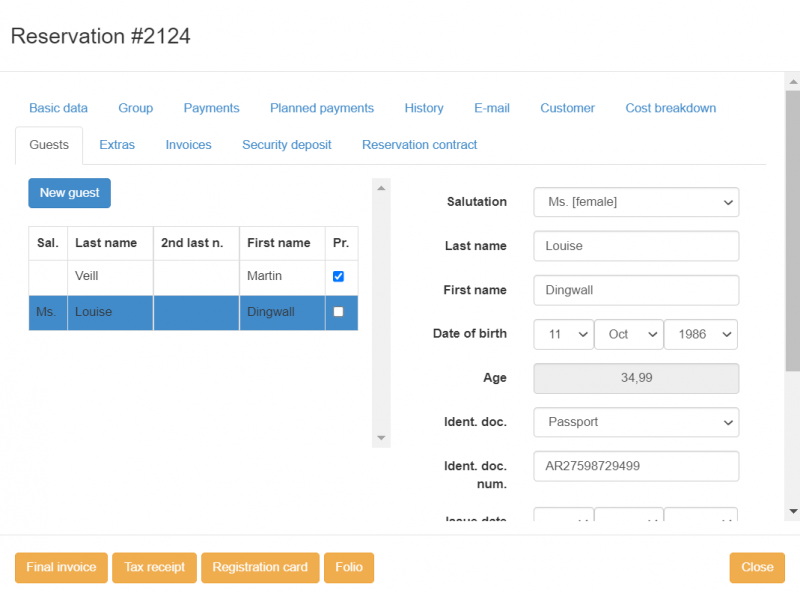Viewport: 800px width, 593px height.
Task: Close the reservation dialog
Action: pos(756,567)
